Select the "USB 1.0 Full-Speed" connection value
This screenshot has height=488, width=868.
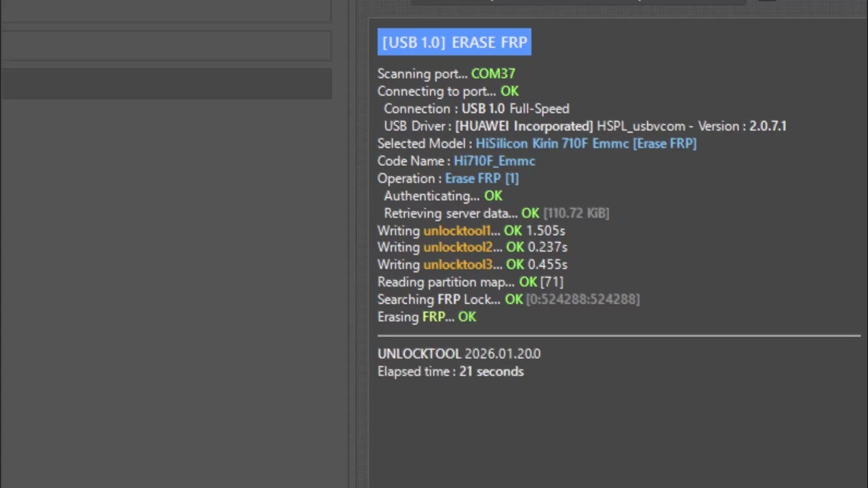coord(515,108)
